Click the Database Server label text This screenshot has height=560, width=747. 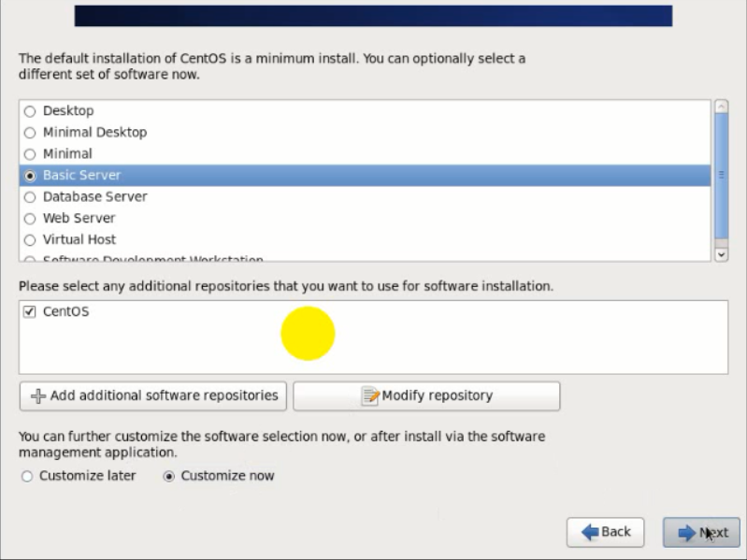[95, 196]
